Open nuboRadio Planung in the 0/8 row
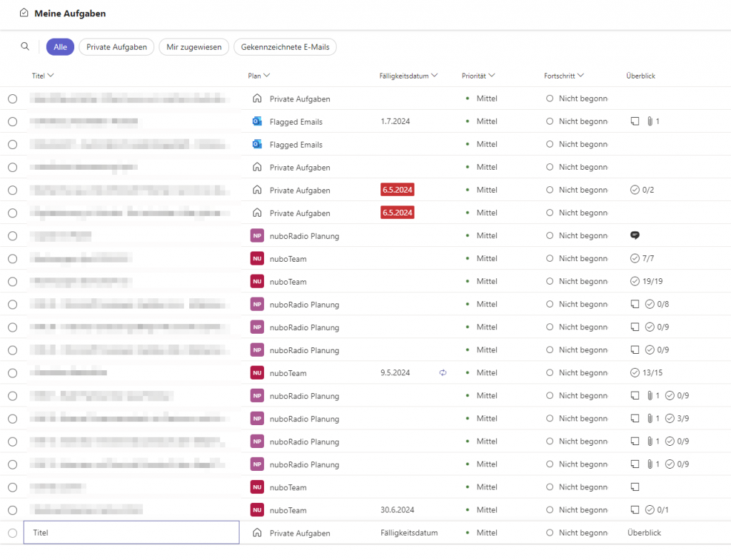This screenshot has height=560, width=731. pos(304,305)
